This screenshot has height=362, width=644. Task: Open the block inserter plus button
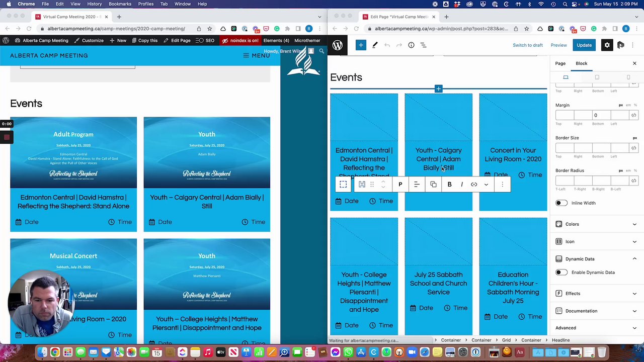361,45
